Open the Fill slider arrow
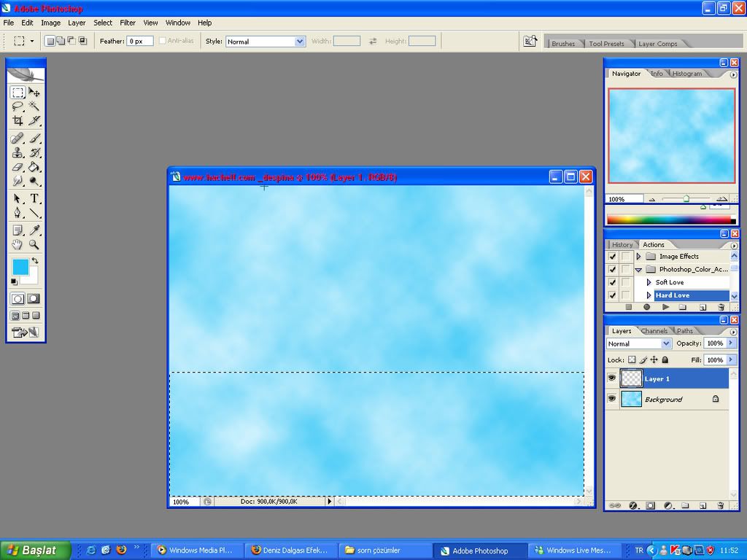Image resolution: width=747 pixels, height=560 pixels. pos(731,359)
